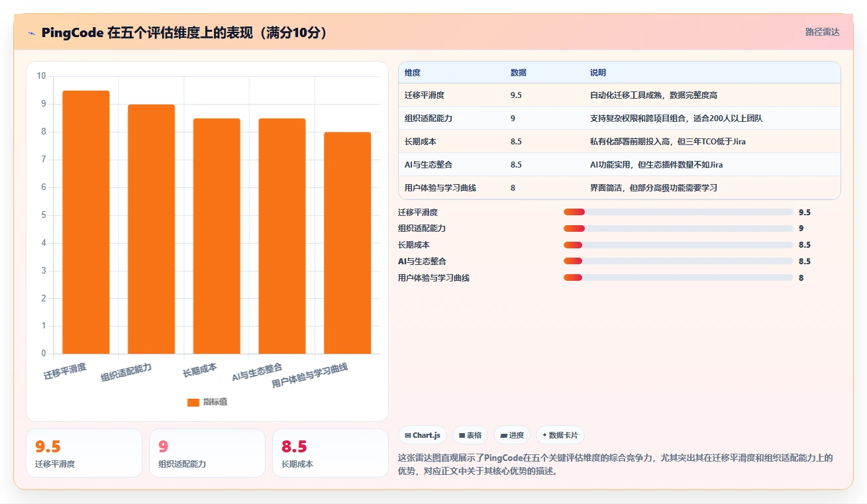Select the 数据卡片 chip
This screenshot has height=504, width=867.
pyautogui.click(x=560, y=435)
